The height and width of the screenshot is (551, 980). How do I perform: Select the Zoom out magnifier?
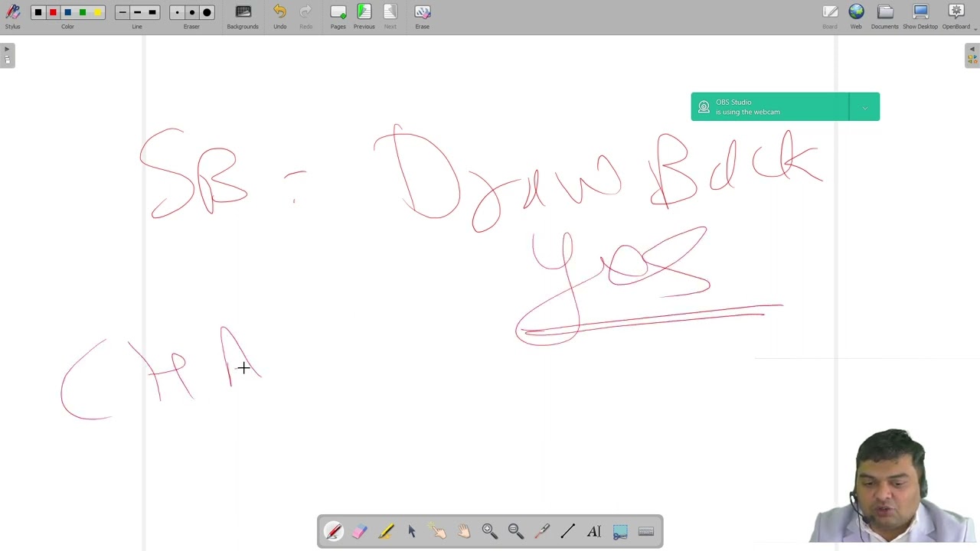[x=516, y=531]
